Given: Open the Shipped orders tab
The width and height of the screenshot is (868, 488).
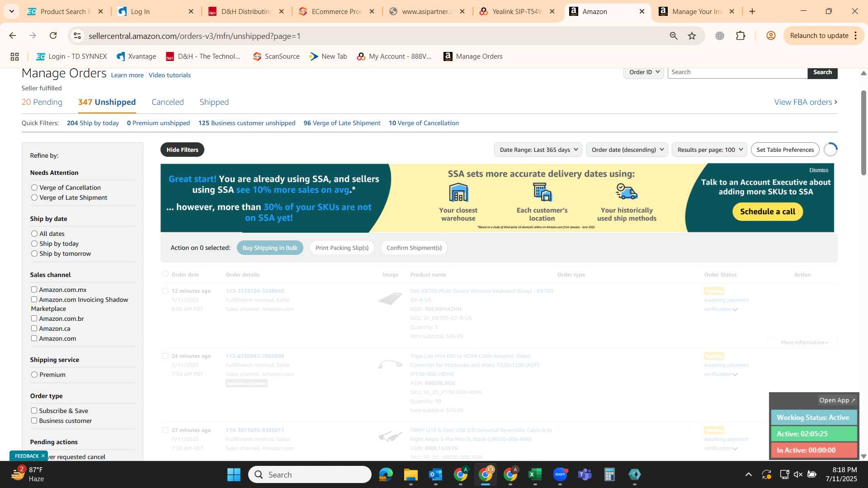Looking at the screenshot, I should (x=214, y=102).
